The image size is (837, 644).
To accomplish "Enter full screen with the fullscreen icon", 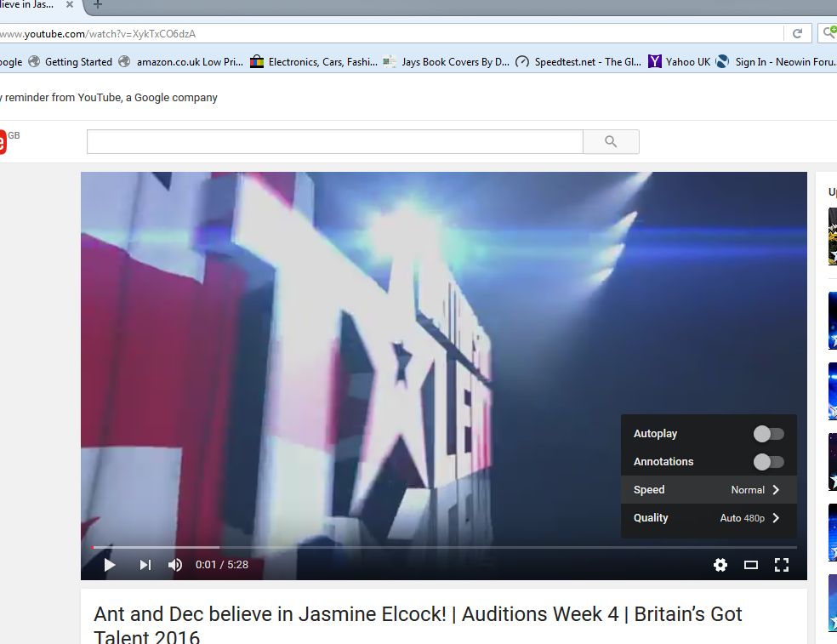I will pos(782,565).
